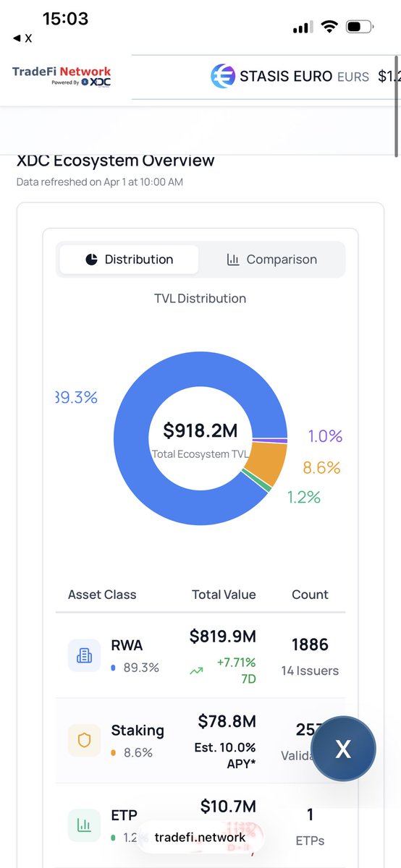Tap the green upward trend arrow for RWA

[x=196, y=671]
